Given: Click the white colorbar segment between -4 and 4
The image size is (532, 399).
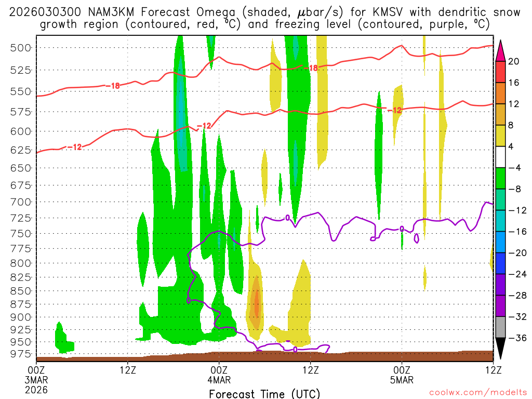Looking at the screenshot, I should pyautogui.click(x=500, y=157).
